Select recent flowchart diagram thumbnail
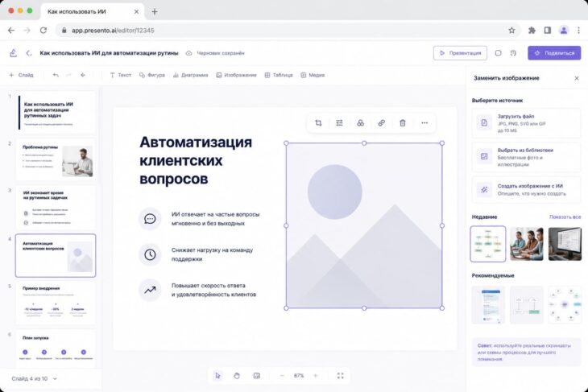 [488, 244]
